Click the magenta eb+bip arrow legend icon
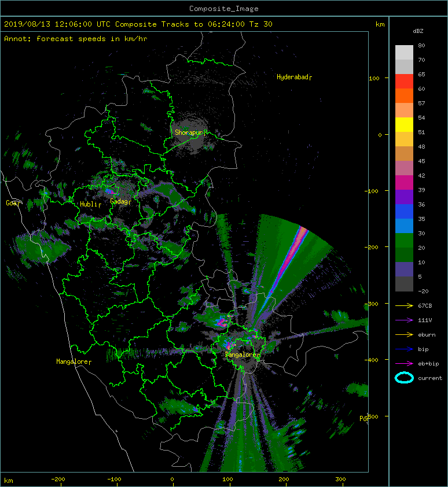The width and height of the screenshot is (448, 487). pos(404,364)
